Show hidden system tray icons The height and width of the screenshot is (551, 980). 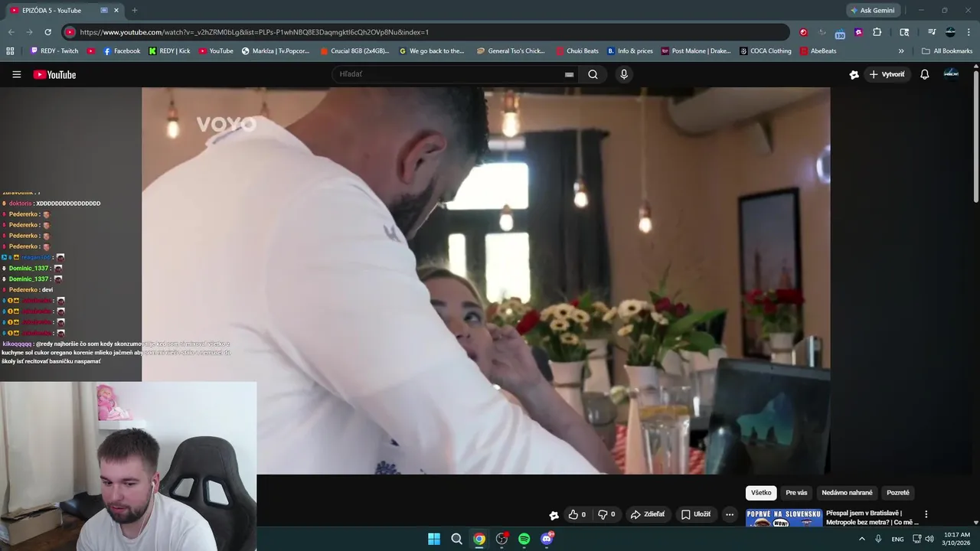coord(861,539)
